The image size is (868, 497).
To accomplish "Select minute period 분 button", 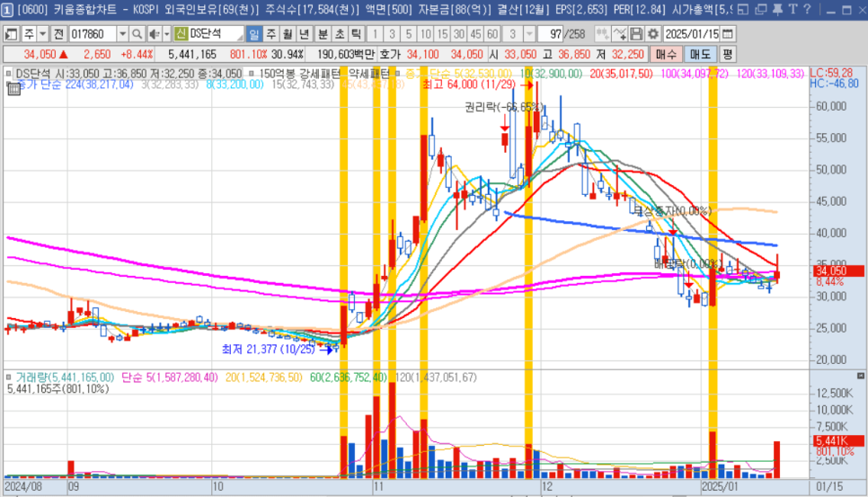I will pyautogui.click(x=323, y=34).
